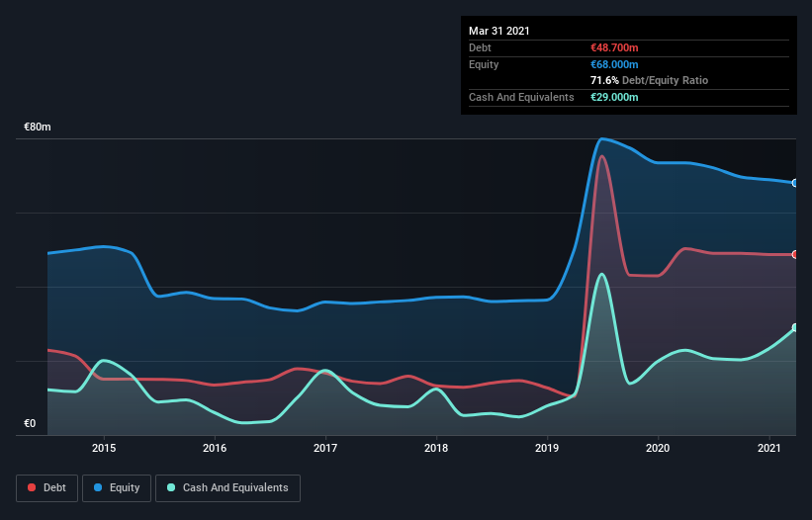
Task: Click the teal Cash legend dot
Action: (x=171, y=487)
